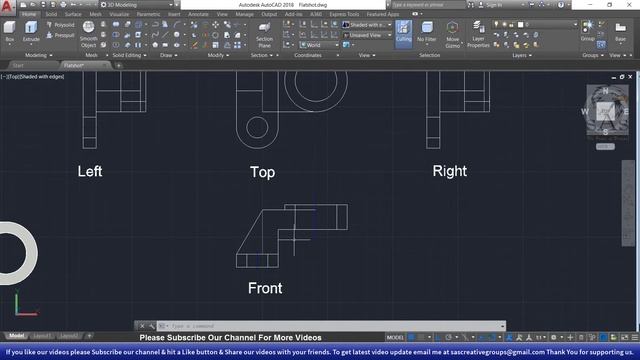The height and width of the screenshot is (360, 640).
Task: Open the Unsaved View dropdown
Action: tap(367, 36)
